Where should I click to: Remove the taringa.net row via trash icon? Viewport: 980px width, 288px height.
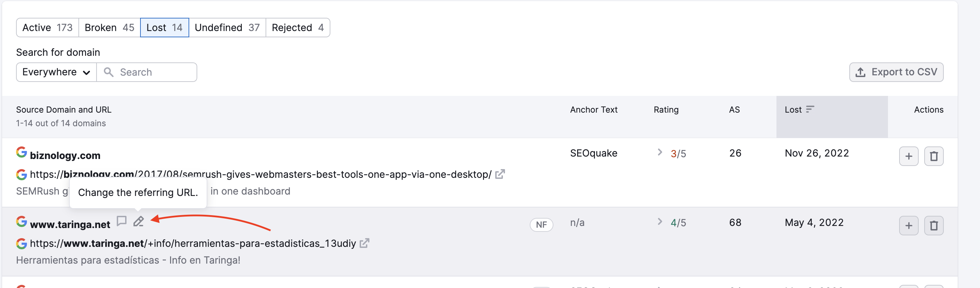click(934, 225)
